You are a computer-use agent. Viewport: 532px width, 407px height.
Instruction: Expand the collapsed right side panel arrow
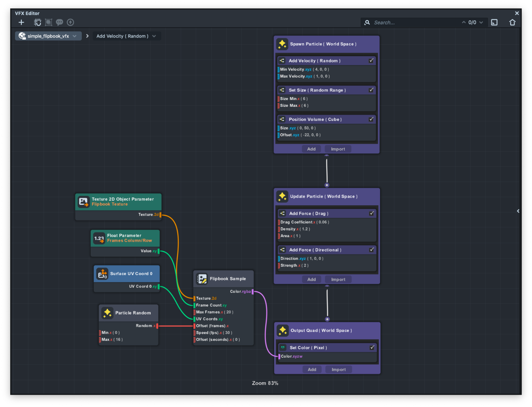518,211
